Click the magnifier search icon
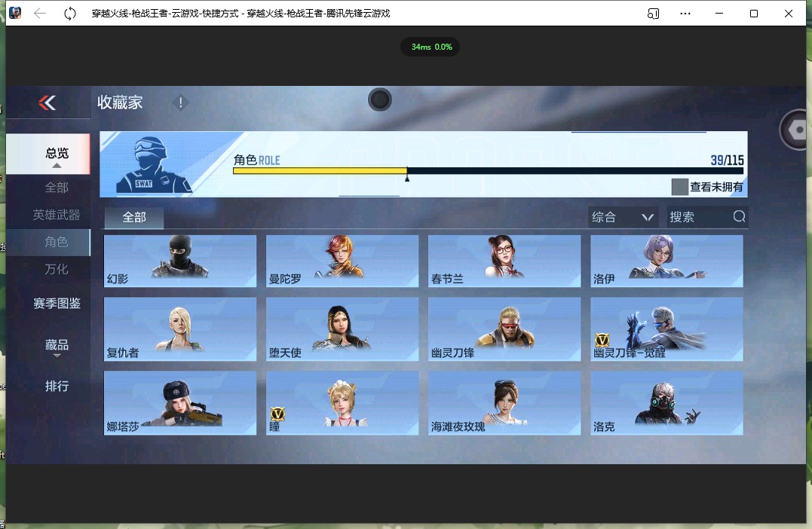The width and height of the screenshot is (812, 529). click(739, 216)
